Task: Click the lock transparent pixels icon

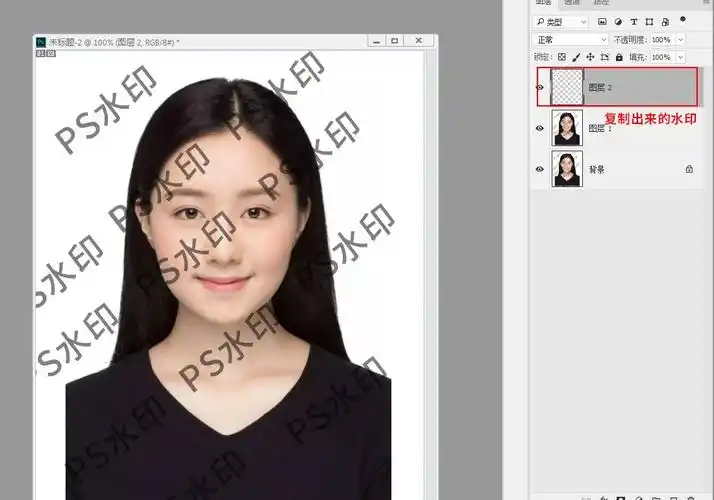Action: (561, 58)
